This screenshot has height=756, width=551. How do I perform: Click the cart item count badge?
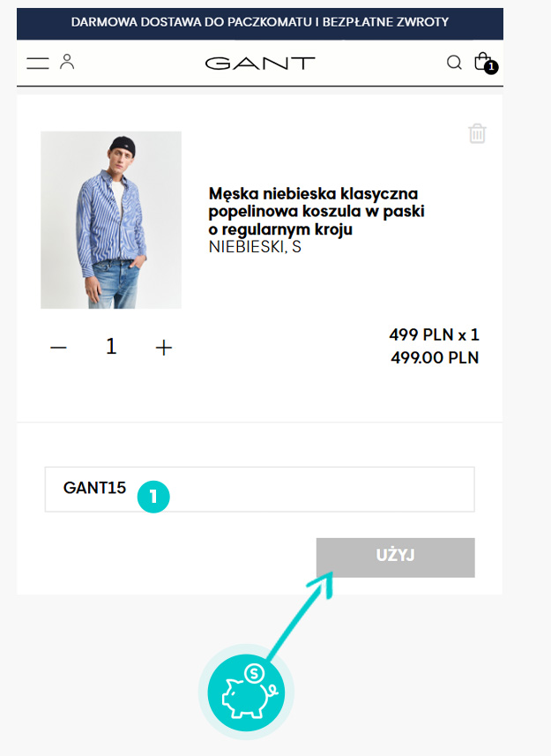[491, 67]
